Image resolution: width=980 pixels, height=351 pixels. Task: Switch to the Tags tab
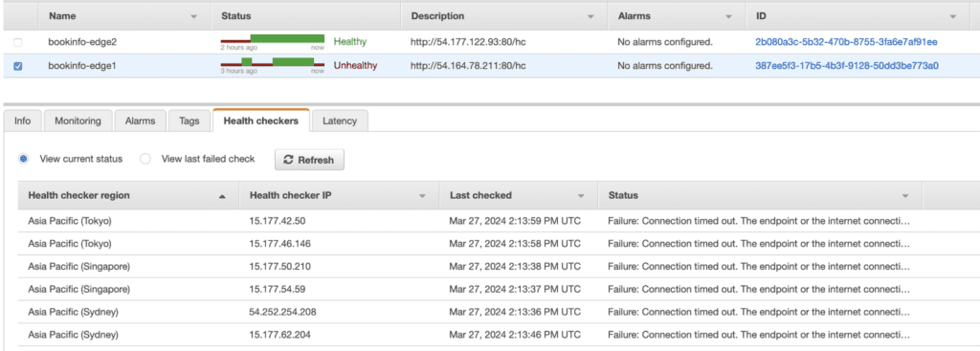(x=189, y=121)
